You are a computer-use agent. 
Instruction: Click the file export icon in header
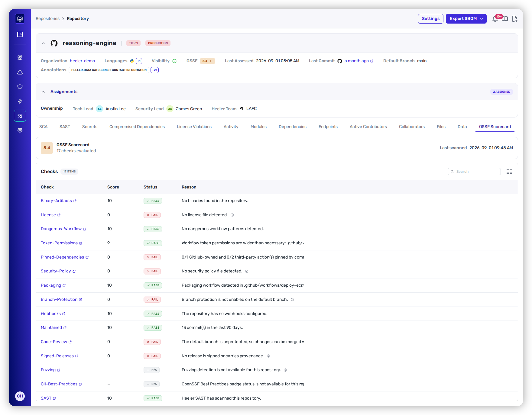pyautogui.click(x=514, y=19)
